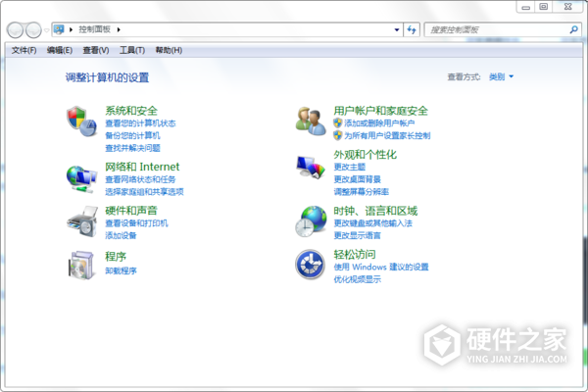Viewport: 588px width, 392px height.
Task: Open the 用户帐户和家庭安全 people icon
Action: point(311,122)
